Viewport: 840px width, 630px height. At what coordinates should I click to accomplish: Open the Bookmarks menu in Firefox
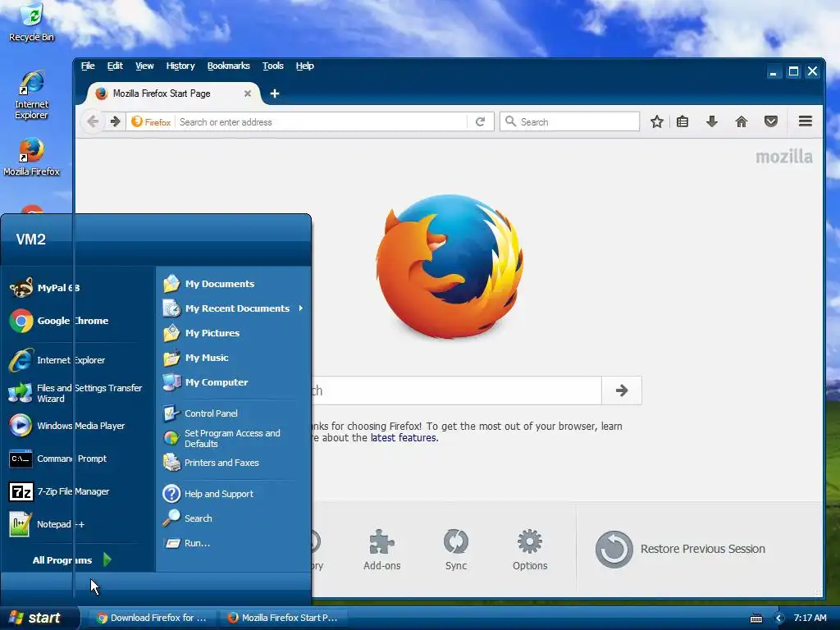(x=228, y=66)
